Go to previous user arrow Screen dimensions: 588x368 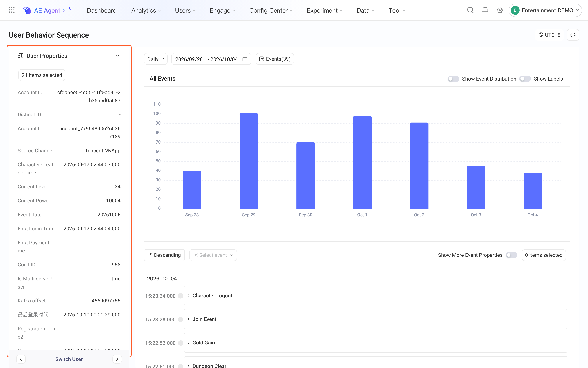(21, 359)
